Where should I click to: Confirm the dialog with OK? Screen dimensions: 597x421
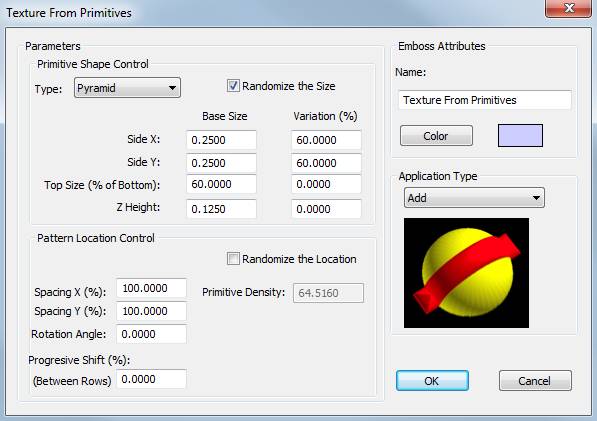point(432,381)
